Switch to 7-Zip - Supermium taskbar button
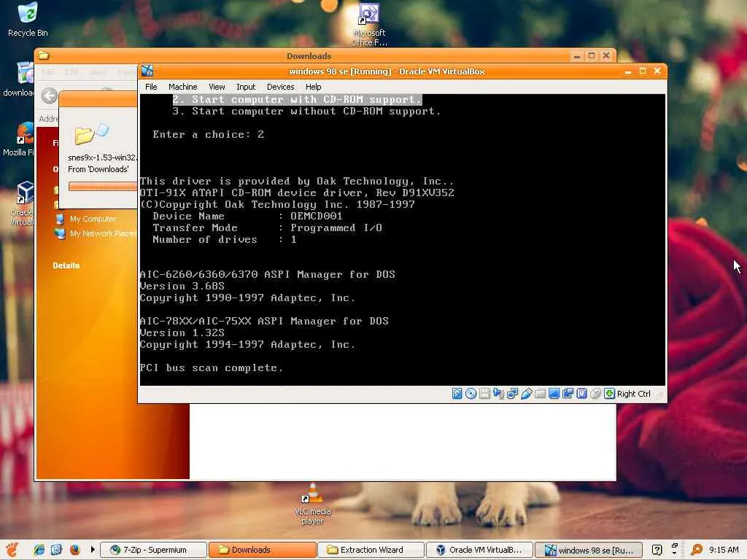747x560 pixels. pyautogui.click(x=153, y=550)
